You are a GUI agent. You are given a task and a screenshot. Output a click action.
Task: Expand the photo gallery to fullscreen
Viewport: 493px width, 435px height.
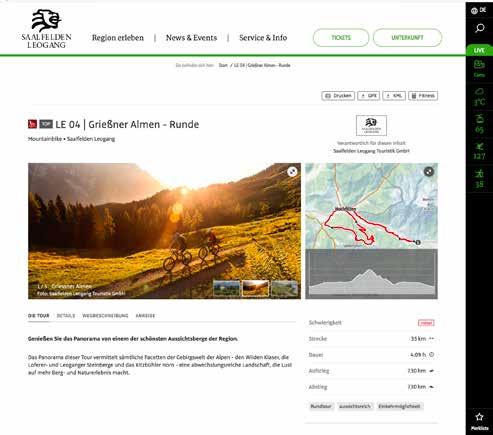(x=292, y=172)
